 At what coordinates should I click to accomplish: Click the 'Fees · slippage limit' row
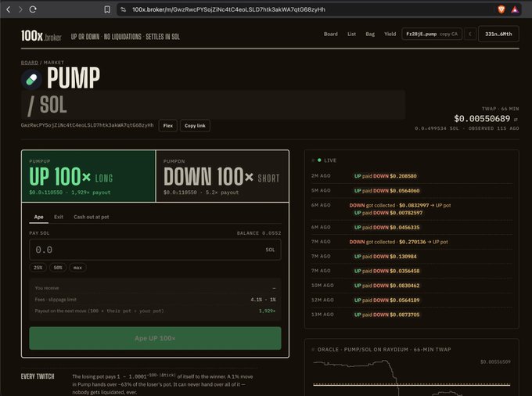[x=155, y=300]
